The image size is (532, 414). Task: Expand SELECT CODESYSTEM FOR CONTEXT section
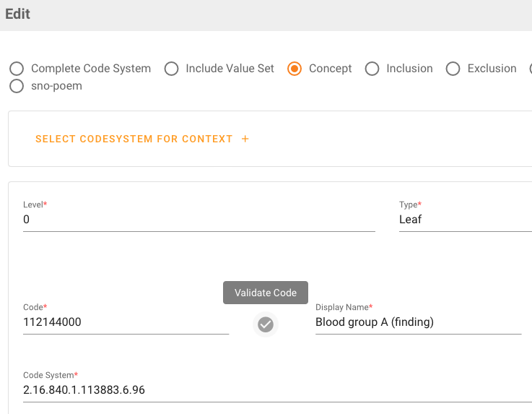click(x=134, y=139)
